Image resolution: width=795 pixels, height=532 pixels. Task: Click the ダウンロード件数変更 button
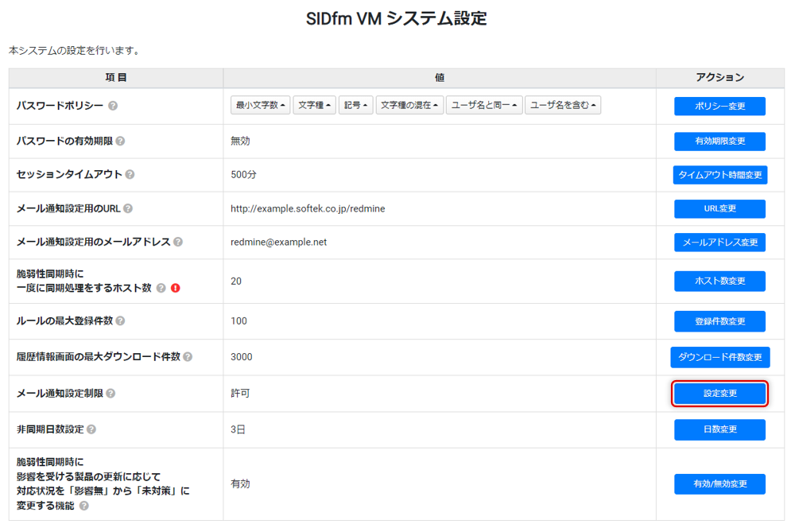(x=720, y=357)
